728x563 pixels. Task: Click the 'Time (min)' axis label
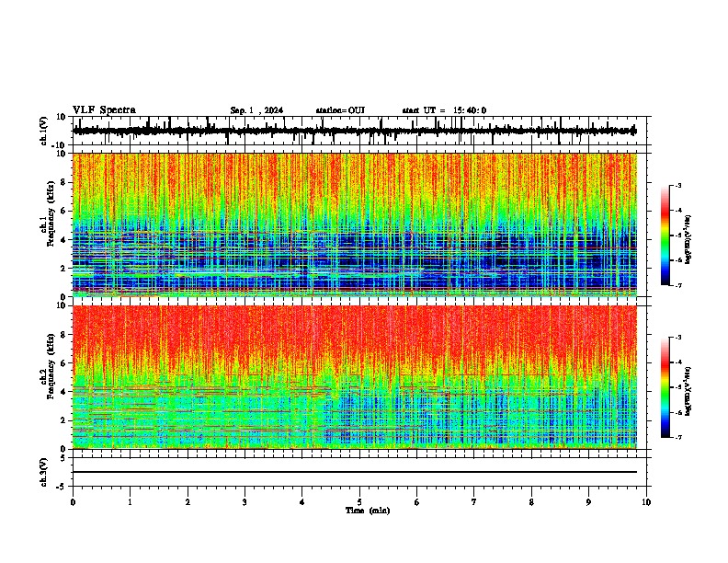pos(368,511)
